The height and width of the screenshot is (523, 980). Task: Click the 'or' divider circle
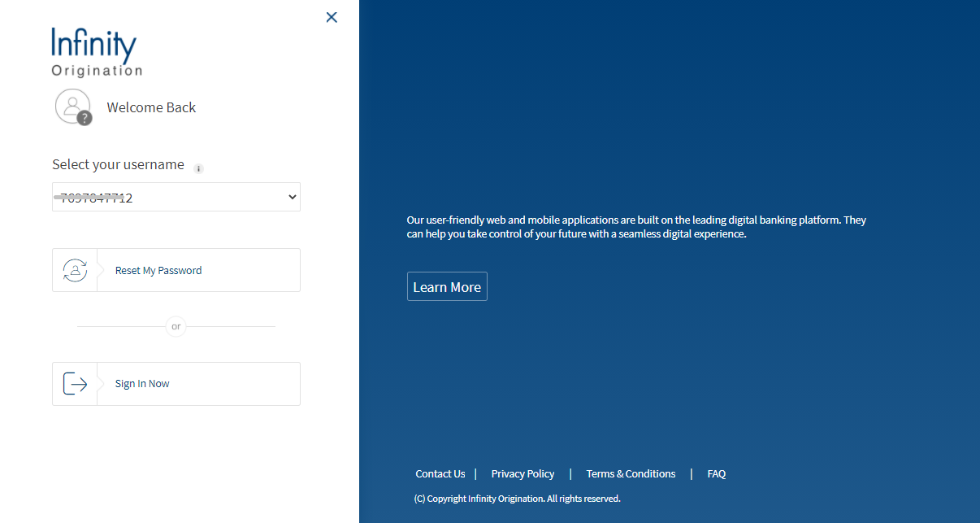[176, 327]
